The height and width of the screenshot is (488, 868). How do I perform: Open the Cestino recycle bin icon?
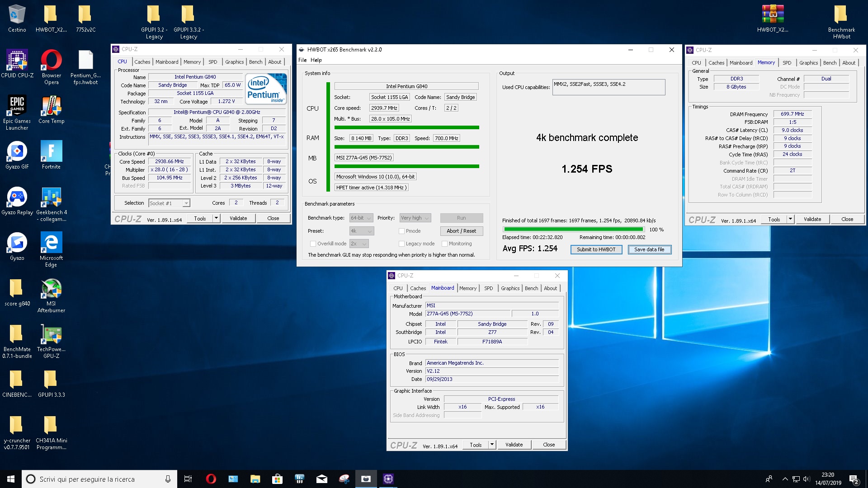tap(17, 19)
